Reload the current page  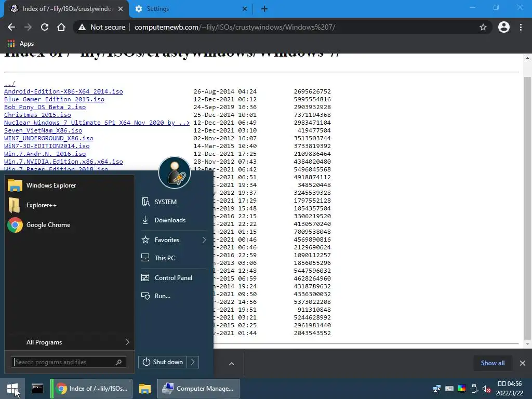click(x=45, y=27)
